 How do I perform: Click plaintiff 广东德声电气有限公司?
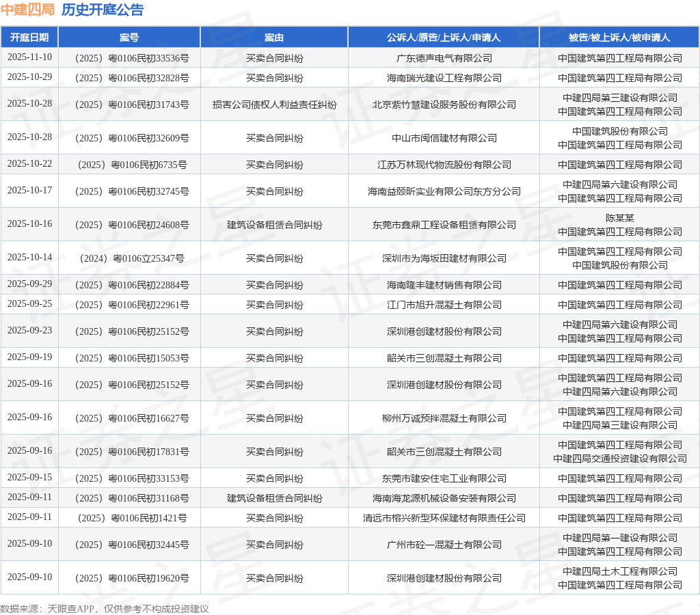click(444, 58)
